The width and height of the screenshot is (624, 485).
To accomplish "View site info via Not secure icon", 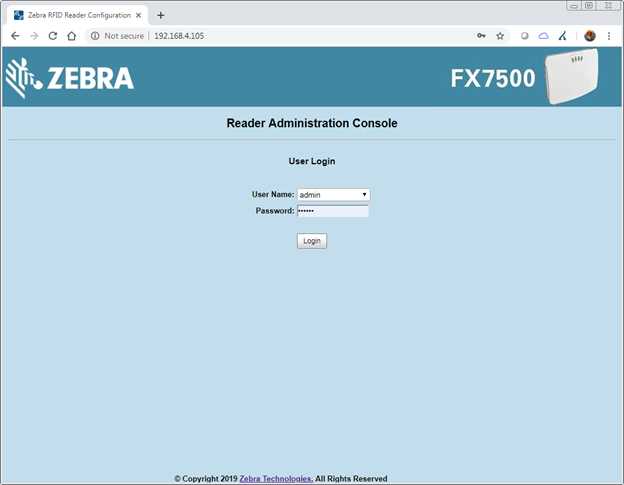I will click(x=95, y=36).
